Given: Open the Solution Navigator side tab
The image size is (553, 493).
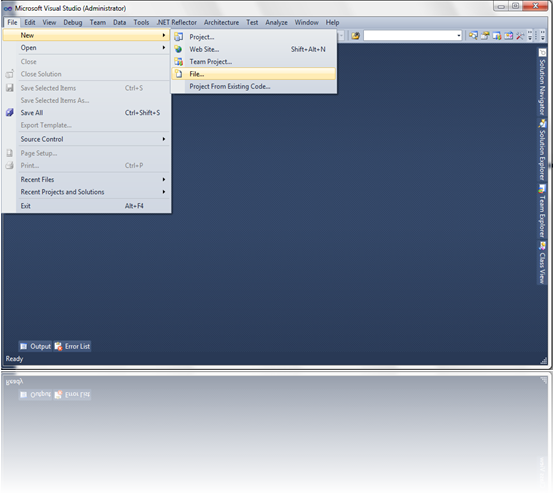Looking at the screenshot, I should coord(542,82).
